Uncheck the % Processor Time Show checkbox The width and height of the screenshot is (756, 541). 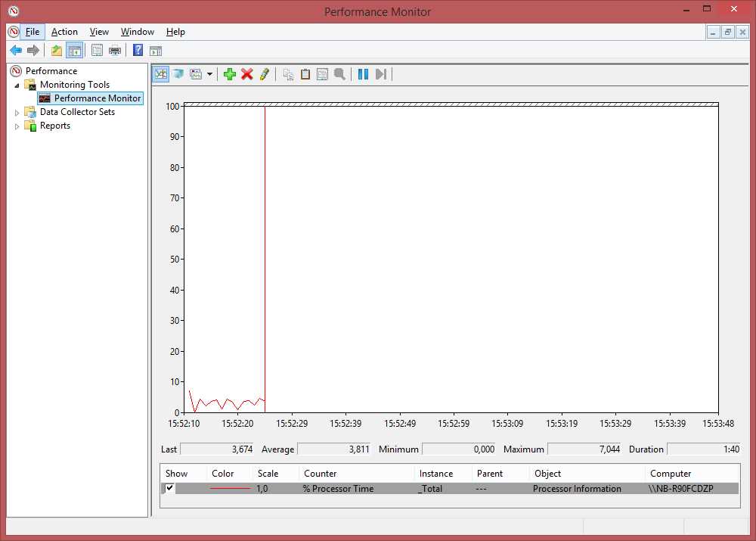pos(170,488)
